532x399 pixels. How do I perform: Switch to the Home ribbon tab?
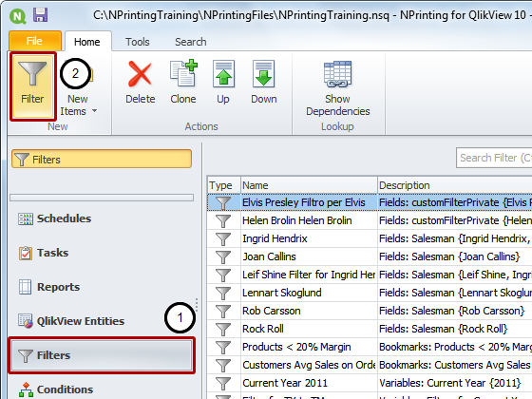click(x=87, y=42)
